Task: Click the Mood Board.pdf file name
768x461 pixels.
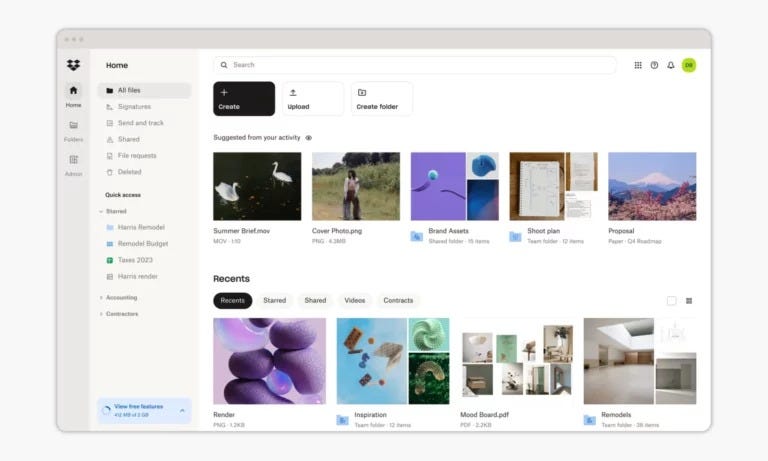Action: pos(484,414)
